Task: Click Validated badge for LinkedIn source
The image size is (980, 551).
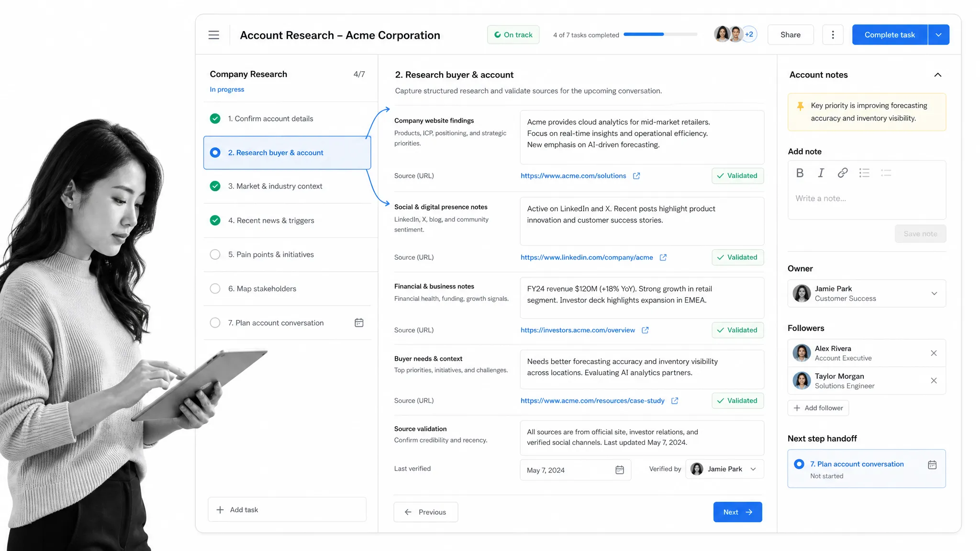Action: [737, 257]
